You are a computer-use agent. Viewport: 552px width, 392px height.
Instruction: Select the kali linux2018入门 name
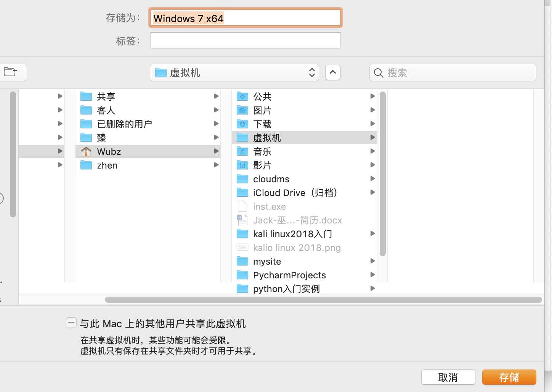pos(292,234)
